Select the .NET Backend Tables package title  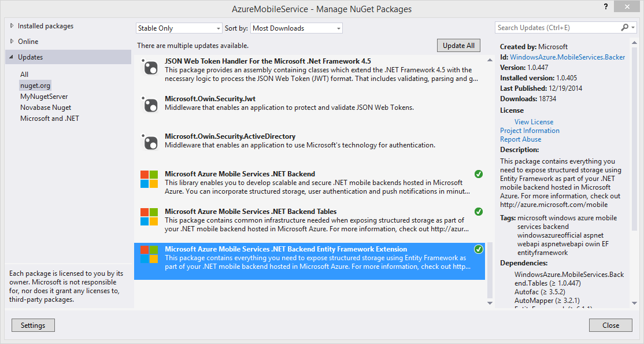coord(250,211)
